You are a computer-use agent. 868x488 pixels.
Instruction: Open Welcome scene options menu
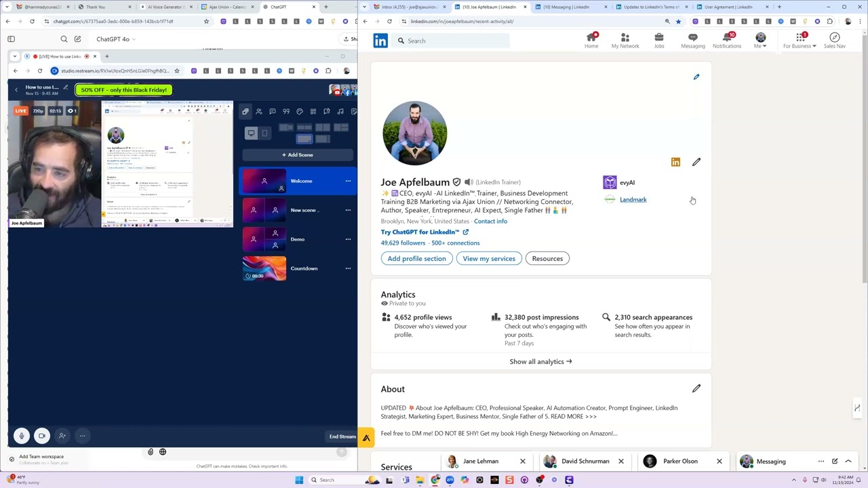[x=348, y=181]
